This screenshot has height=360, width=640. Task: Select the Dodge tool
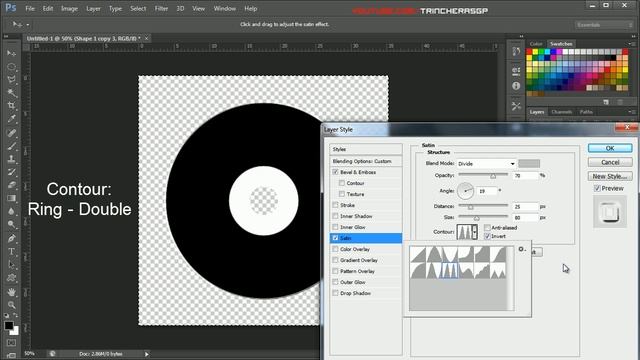(x=11, y=224)
